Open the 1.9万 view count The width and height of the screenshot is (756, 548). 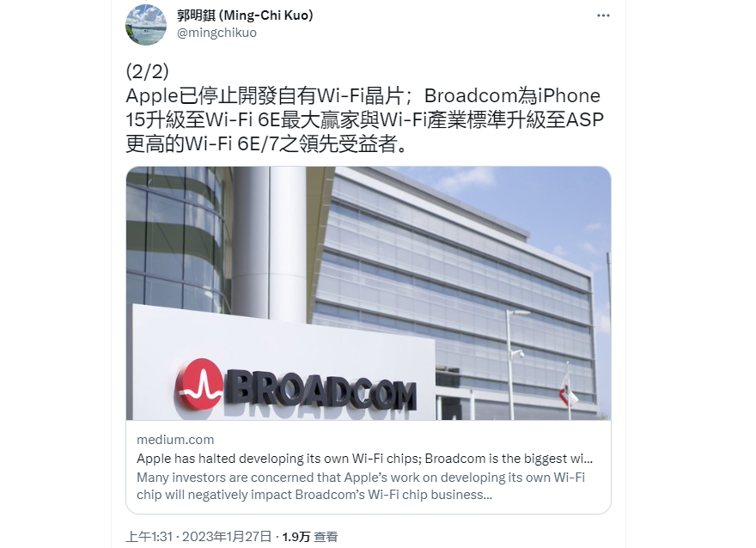[296, 537]
